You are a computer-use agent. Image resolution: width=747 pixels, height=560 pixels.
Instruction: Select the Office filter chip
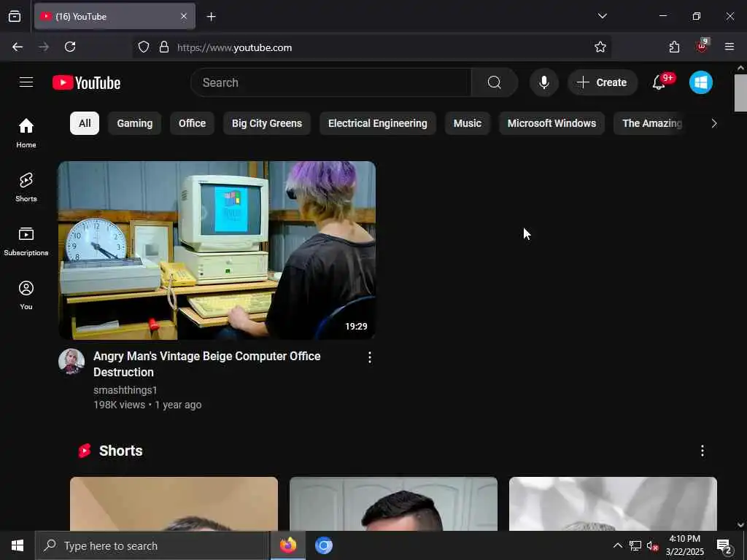pos(192,123)
